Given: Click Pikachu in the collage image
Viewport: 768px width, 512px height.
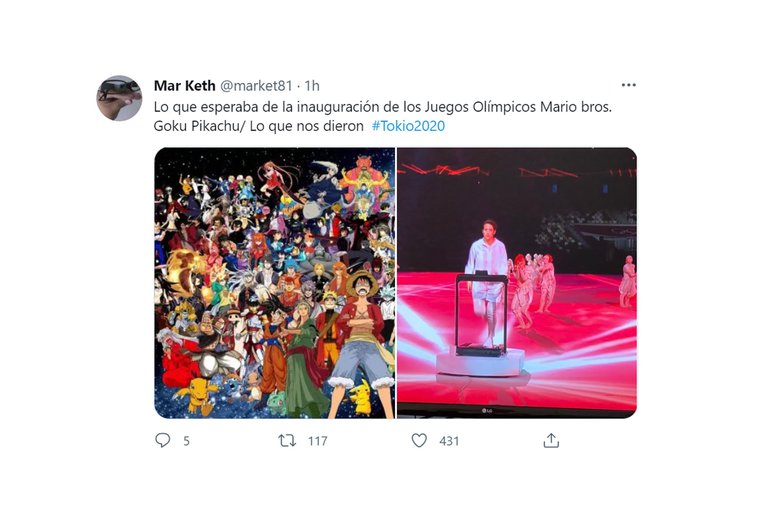Looking at the screenshot, I should (x=361, y=397).
